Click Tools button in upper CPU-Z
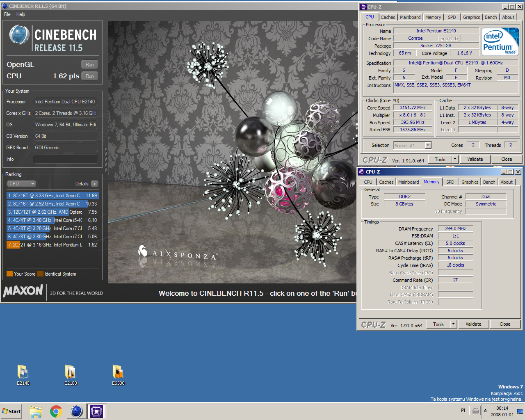 coord(440,159)
